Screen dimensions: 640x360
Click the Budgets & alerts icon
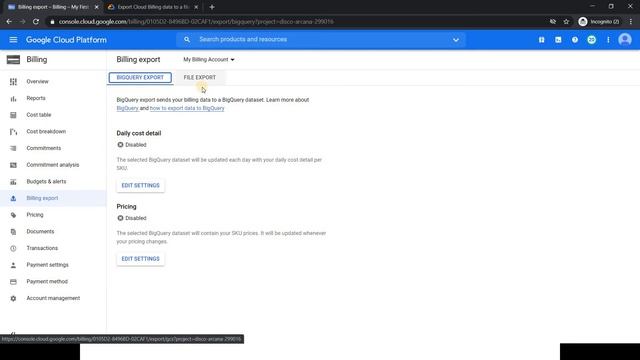point(13,182)
